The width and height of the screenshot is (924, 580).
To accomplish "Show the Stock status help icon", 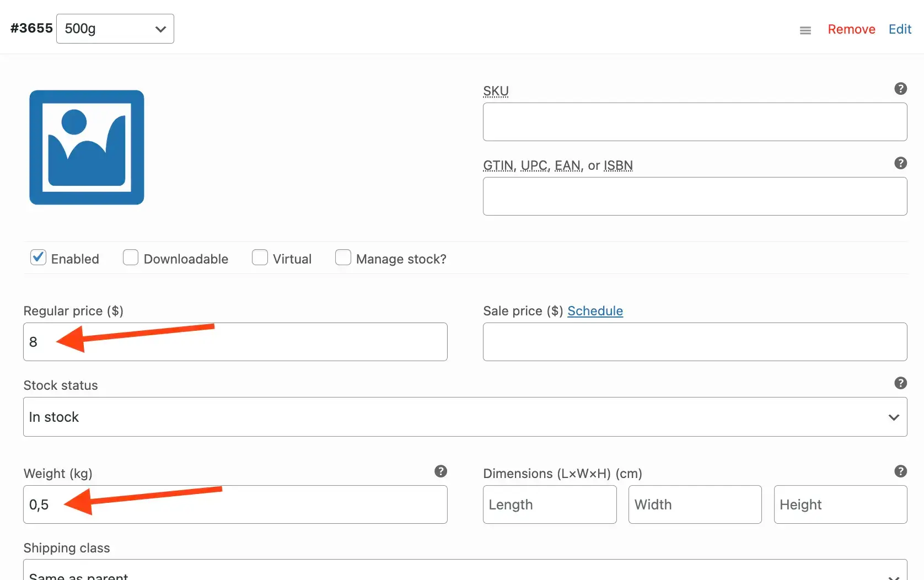I will [900, 383].
